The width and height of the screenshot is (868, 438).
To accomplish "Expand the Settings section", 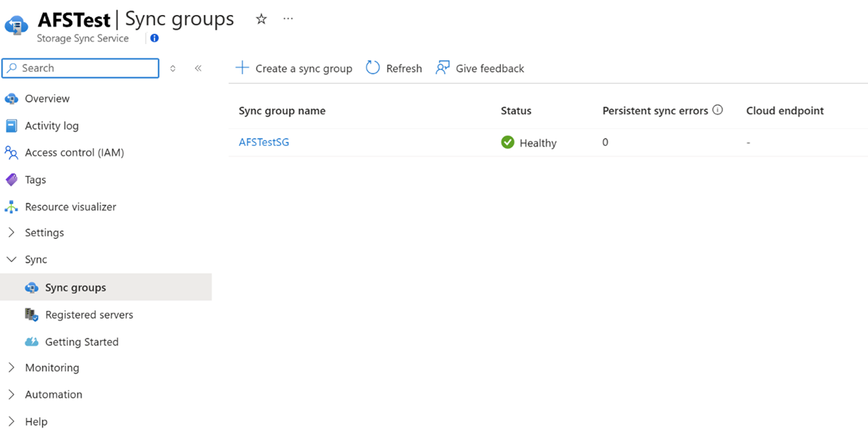I will [x=10, y=232].
